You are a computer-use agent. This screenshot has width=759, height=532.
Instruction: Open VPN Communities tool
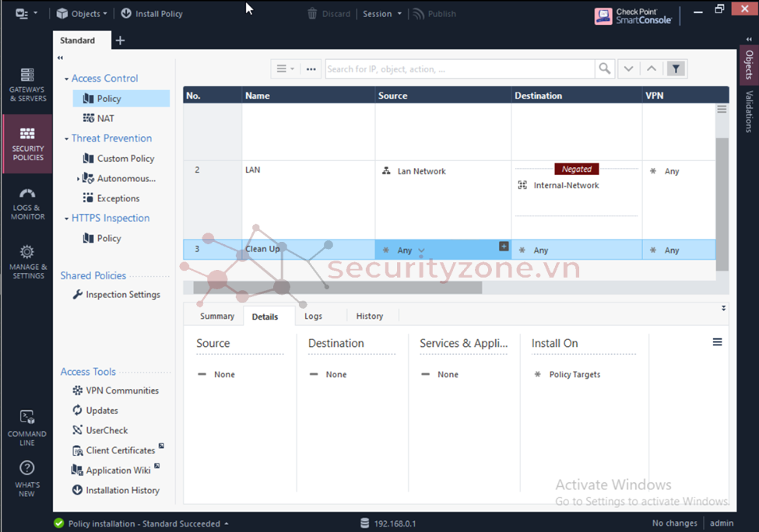point(115,390)
